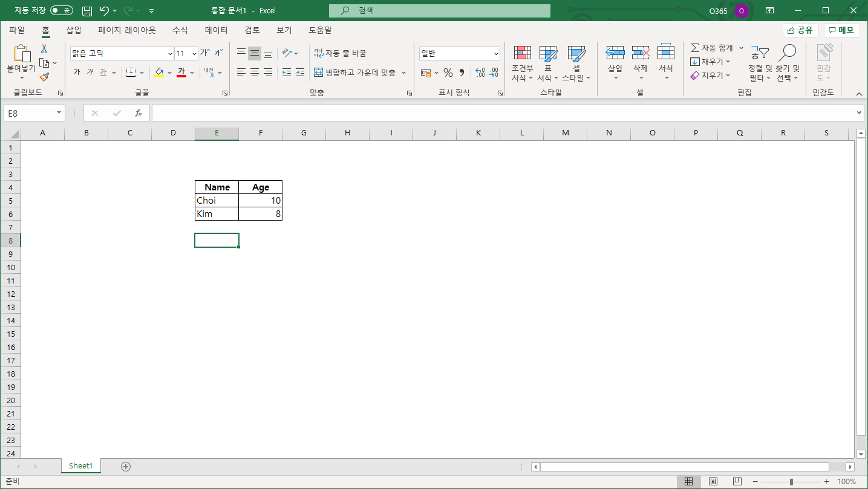
Task: Toggle Bold formatting (bold 가)
Action: click(x=77, y=73)
